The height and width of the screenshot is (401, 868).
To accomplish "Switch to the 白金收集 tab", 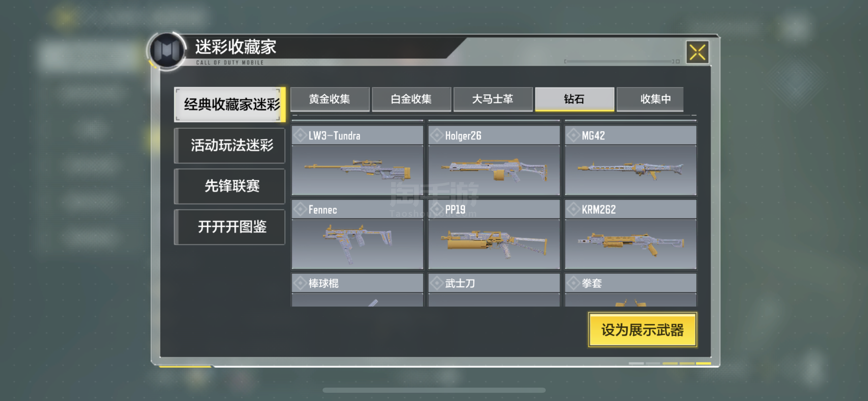I will [411, 99].
